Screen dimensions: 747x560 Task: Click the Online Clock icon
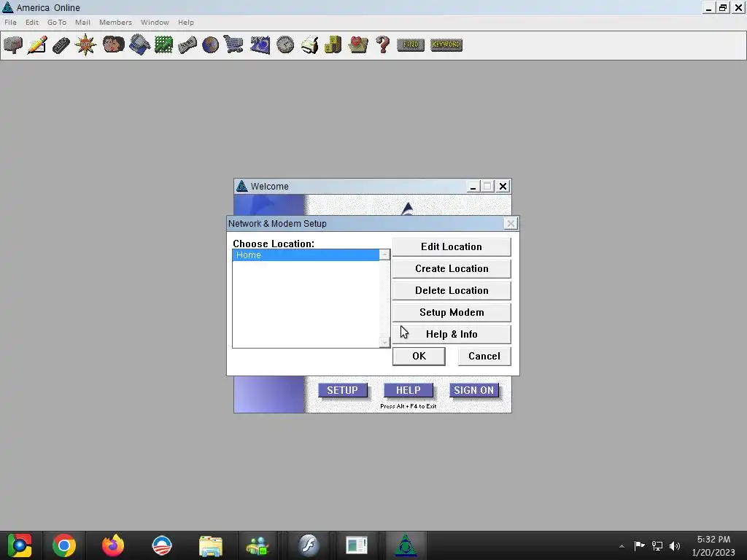(285, 45)
